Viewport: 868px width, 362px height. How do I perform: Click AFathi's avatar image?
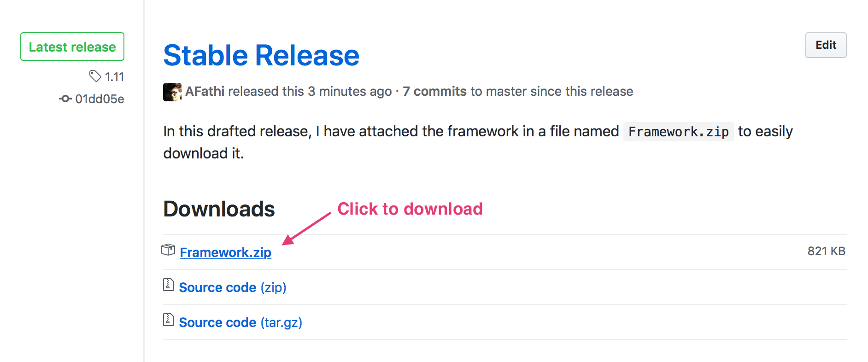point(172,92)
